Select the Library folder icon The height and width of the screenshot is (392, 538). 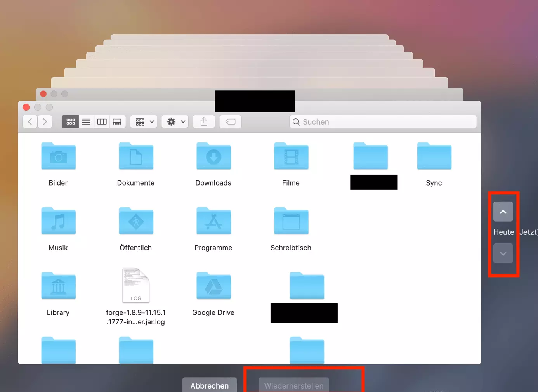click(58, 286)
